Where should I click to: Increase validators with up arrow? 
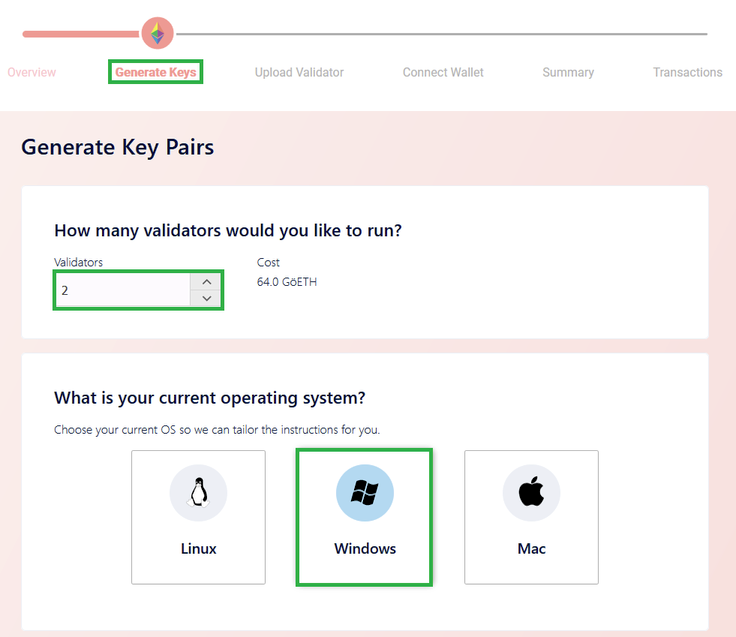coord(207,282)
